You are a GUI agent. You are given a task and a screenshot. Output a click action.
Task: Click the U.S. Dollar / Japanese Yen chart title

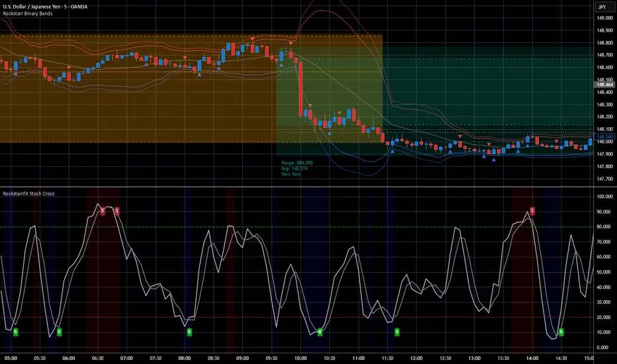pos(56,7)
